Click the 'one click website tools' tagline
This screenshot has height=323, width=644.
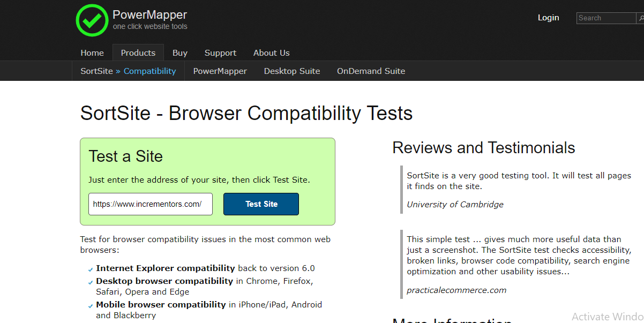click(150, 26)
